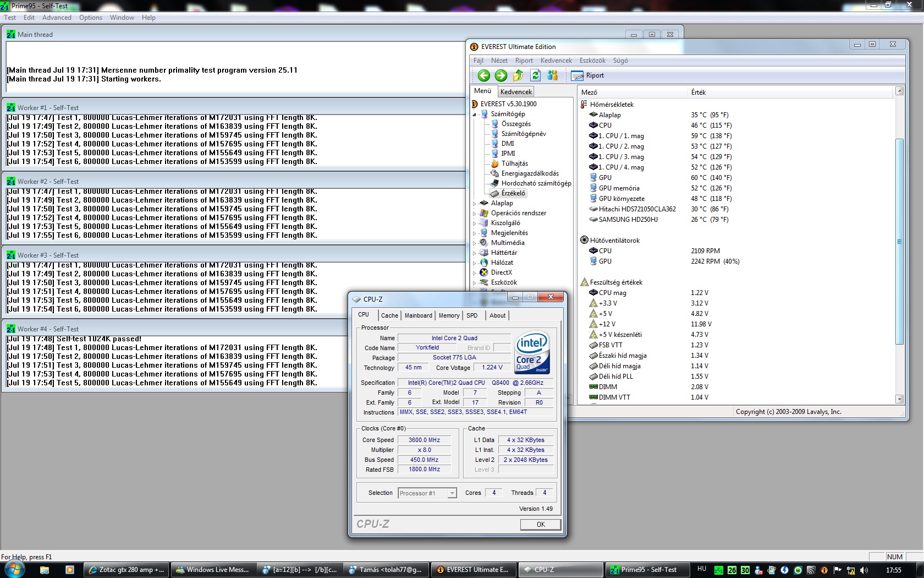Image resolution: width=924 pixels, height=578 pixels.
Task: Open Windows Explorer from the quick launch
Action: pos(45,570)
